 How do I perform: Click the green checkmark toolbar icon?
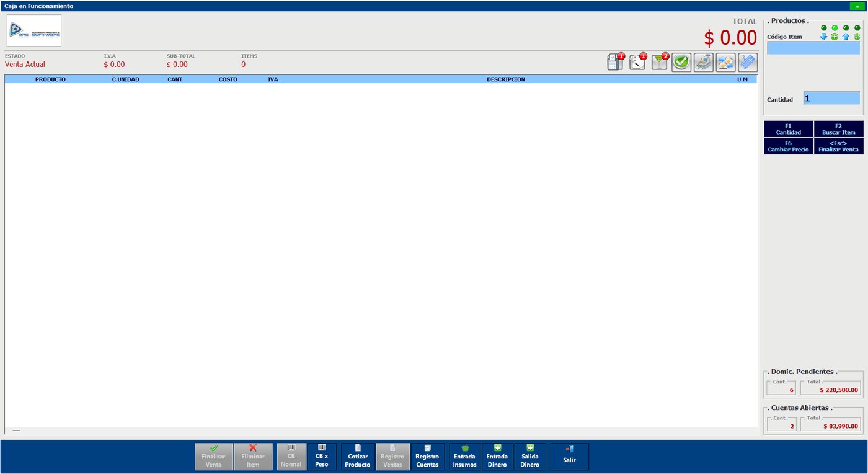pos(681,62)
